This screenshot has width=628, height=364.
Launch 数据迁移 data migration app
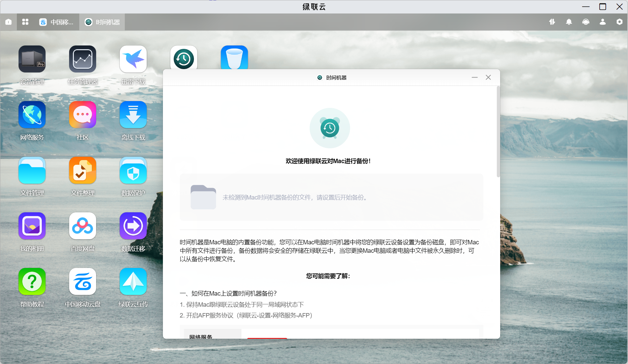tap(133, 226)
